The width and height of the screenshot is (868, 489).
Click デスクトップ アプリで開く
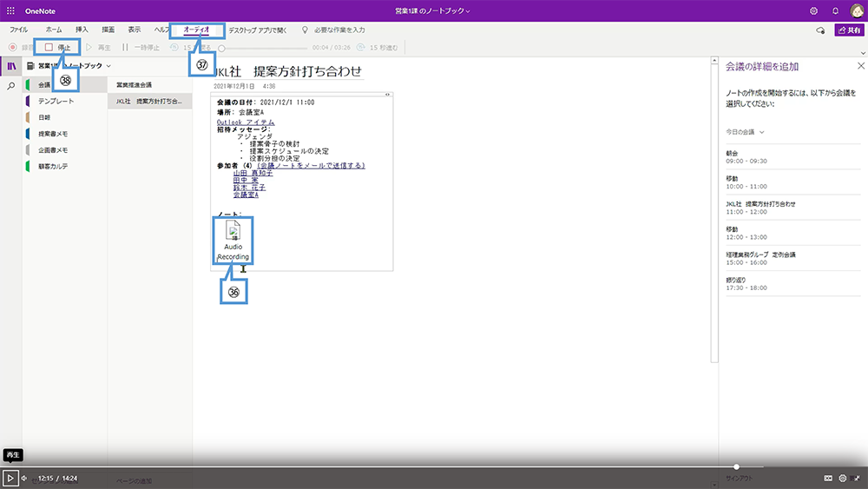click(x=258, y=30)
